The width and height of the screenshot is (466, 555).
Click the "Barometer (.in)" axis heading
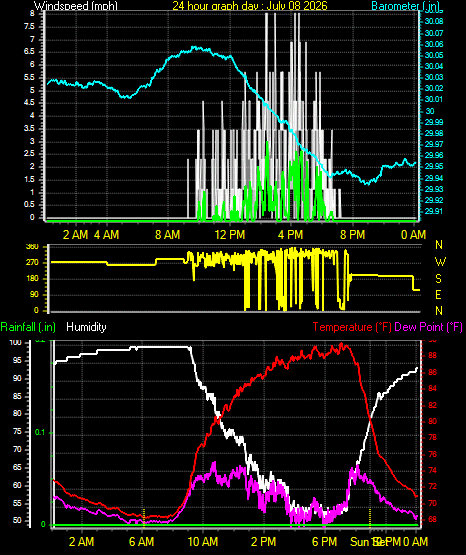(405, 6)
